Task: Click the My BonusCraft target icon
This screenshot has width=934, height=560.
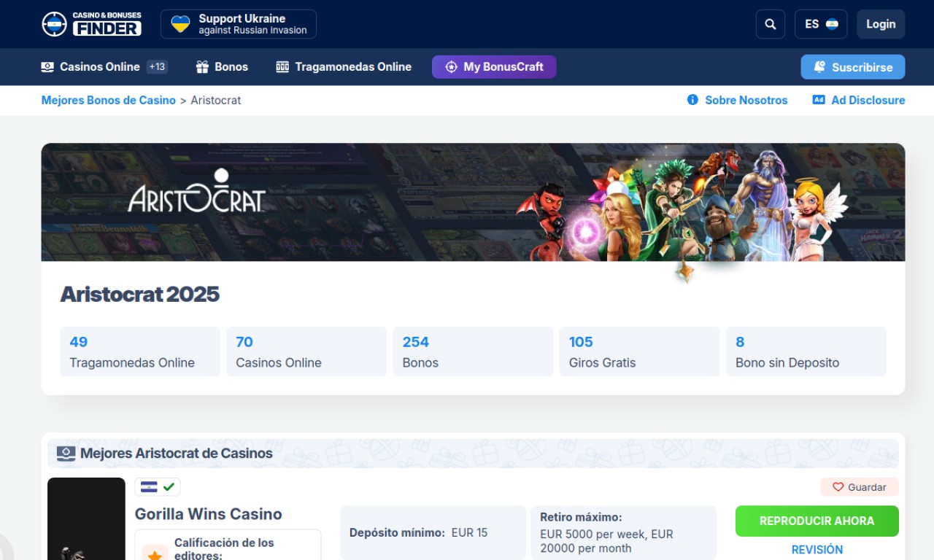Action: tap(451, 67)
